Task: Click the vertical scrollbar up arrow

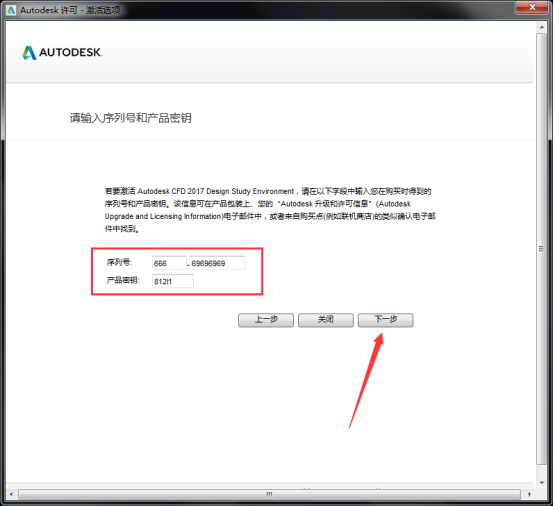Action: [541, 27]
